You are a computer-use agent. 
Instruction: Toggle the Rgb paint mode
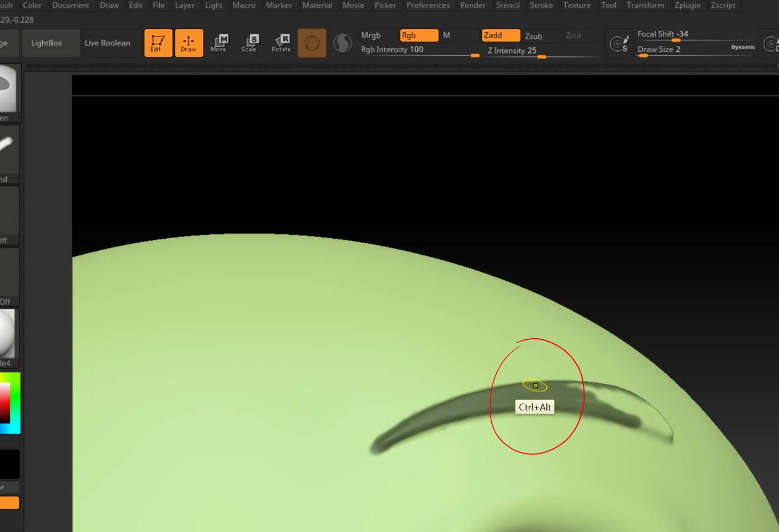(418, 35)
